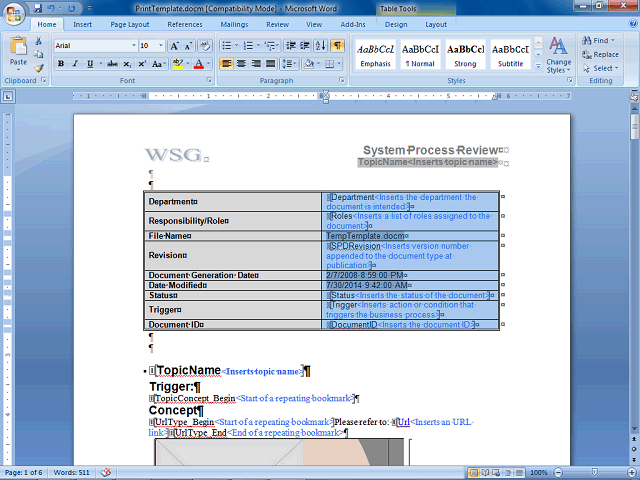The height and width of the screenshot is (480, 640).
Task: Click the Replace button
Action: (600, 54)
